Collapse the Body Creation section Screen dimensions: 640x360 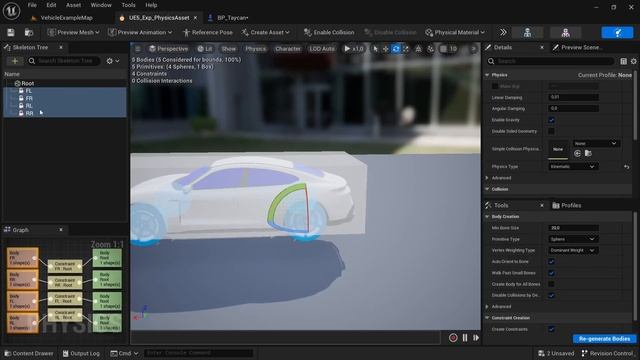pyautogui.click(x=487, y=217)
